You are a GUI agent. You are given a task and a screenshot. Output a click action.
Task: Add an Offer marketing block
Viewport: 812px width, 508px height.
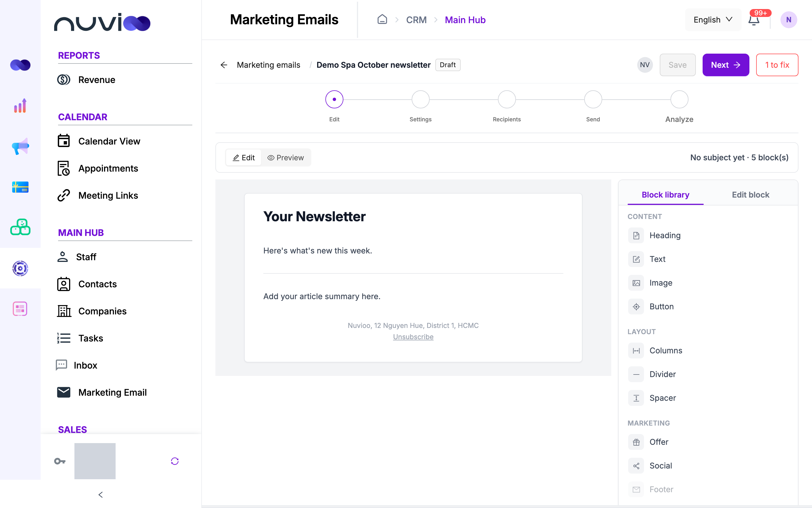(648, 442)
